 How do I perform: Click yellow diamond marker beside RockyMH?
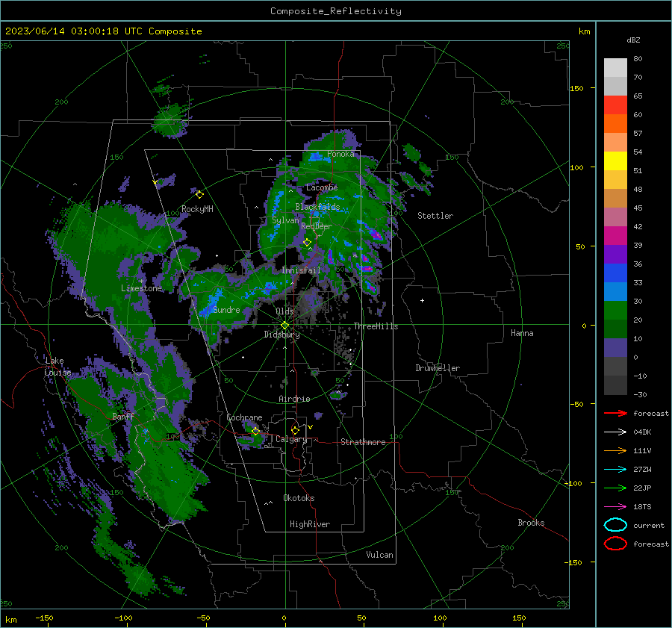coord(199,195)
